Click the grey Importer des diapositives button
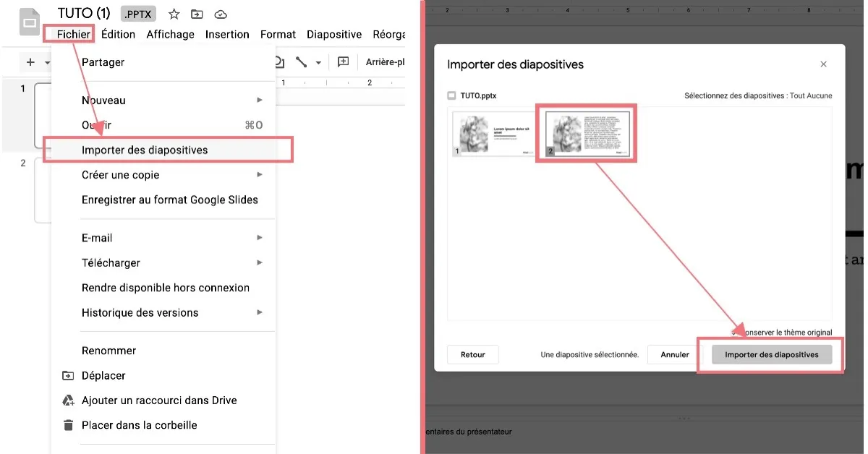Image resolution: width=868 pixels, height=454 pixels. click(x=772, y=355)
